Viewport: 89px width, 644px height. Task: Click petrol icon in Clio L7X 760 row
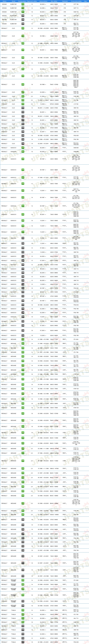(x=23, y=100)
